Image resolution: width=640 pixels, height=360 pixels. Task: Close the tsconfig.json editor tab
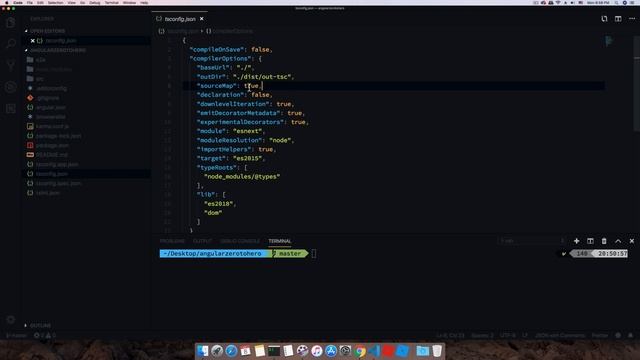tap(202, 19)
